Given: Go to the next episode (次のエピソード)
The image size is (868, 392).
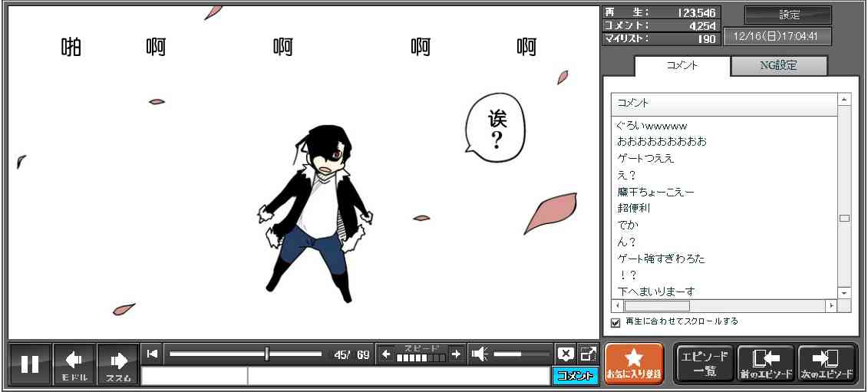Looking at the screenshot, I should click(x=827, y=364).
